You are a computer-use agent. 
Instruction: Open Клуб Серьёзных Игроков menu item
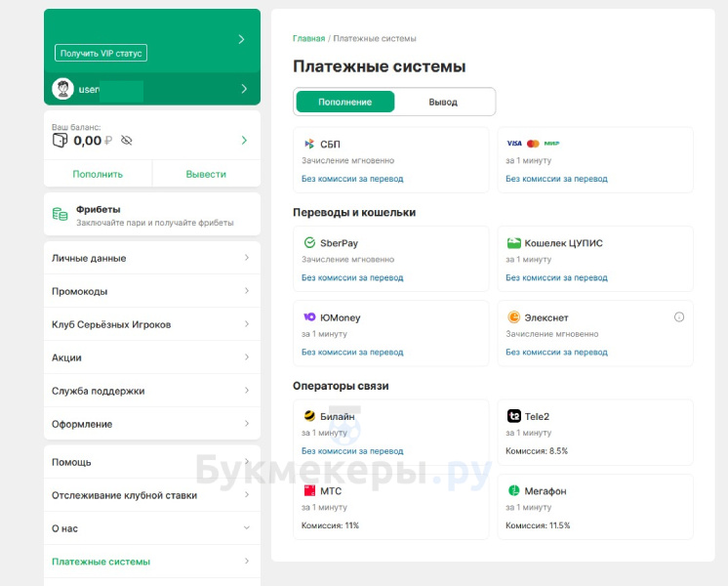152,324
